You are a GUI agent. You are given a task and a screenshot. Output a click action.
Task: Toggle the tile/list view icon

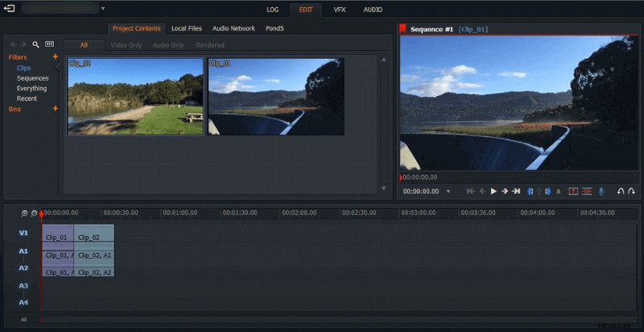[x=50, y=44]
